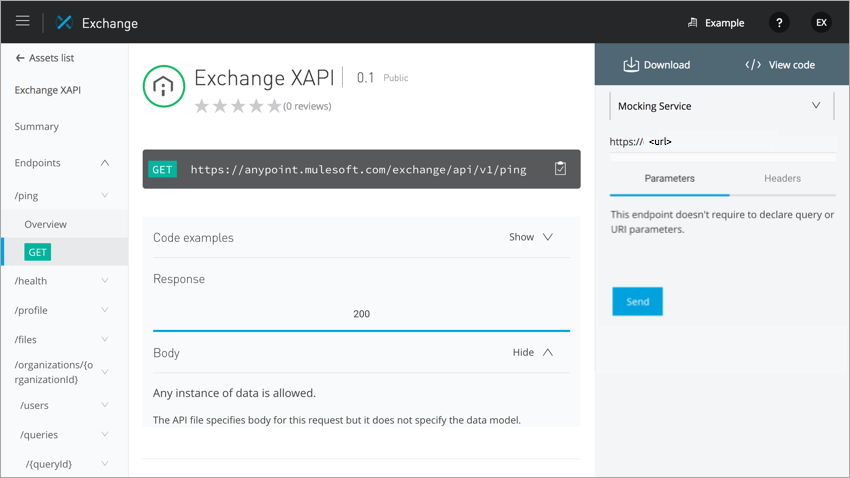Rate the asset five stars
Viewport: 850px width, 478px height.
point(274,106)
